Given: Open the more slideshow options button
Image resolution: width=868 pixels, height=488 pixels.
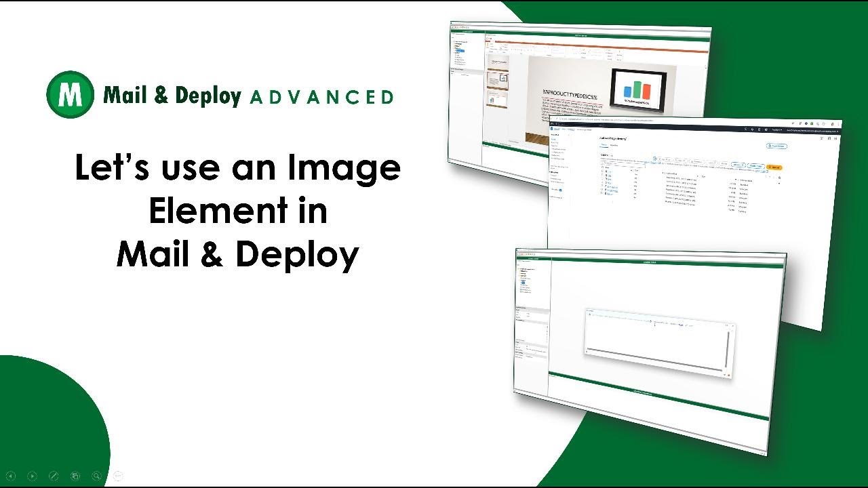Looking at the screenshot, I should [x=119, y=476].
